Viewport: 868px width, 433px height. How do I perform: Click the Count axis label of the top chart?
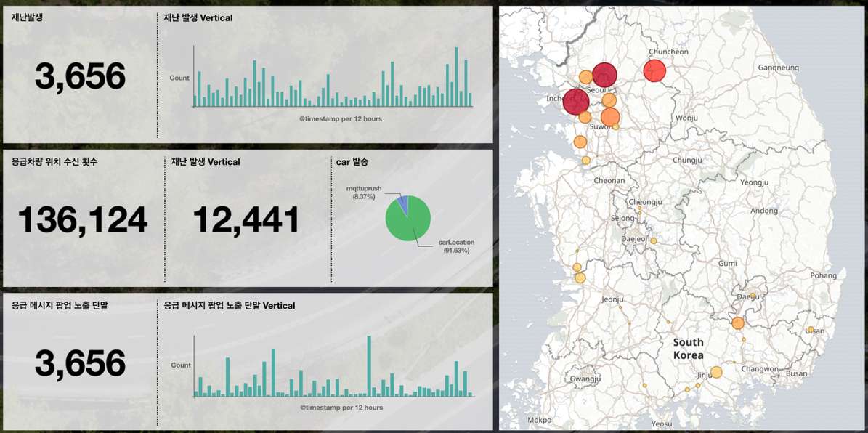179,78
